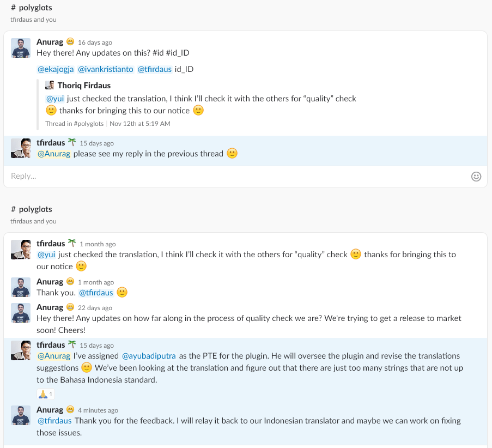Click Anurag's grimacing status emoji in first message

70,42
